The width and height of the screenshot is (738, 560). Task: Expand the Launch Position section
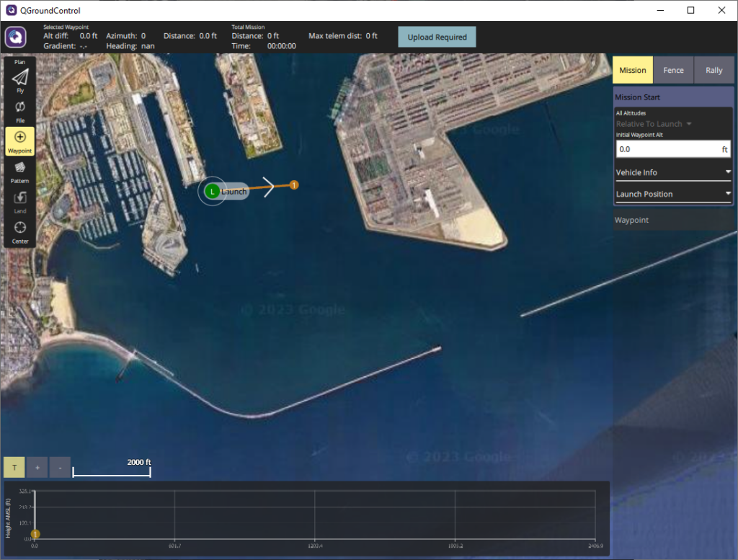pos(673,194)
